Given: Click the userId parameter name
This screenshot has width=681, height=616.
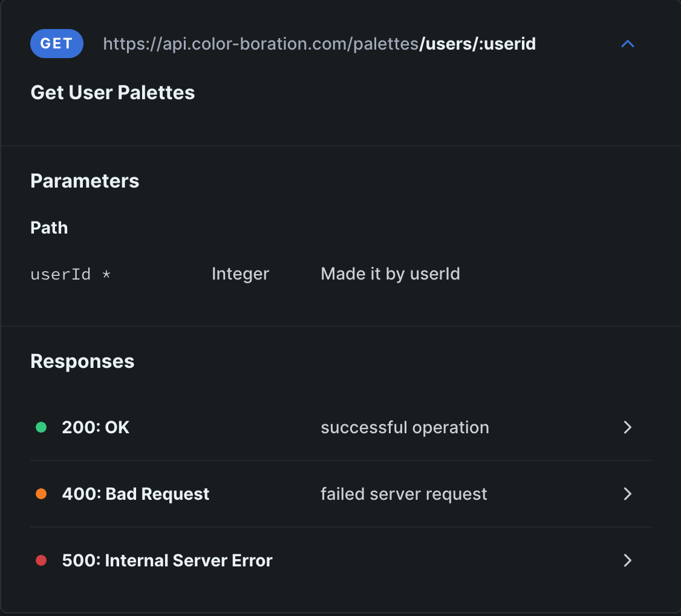Looking at the screenshot, I should tap(60, 274).
